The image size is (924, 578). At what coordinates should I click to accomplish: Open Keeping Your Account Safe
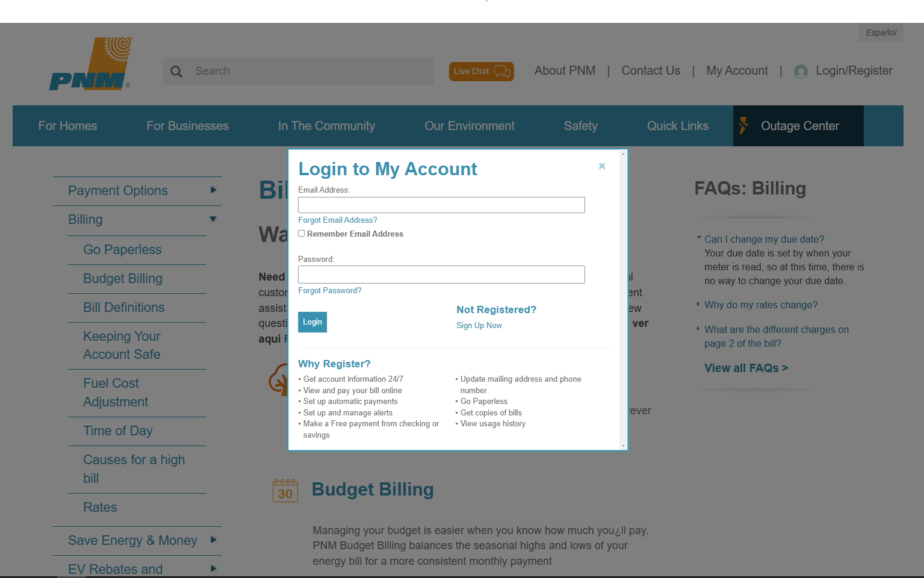click(x=122, y=345)
